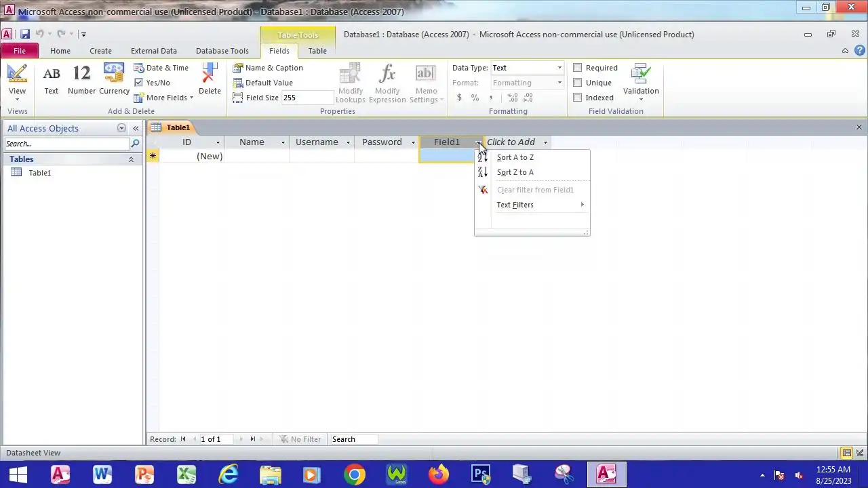Click the navigation pane Search box
This screenshot has width=868, height=488.
click(67, 144)
